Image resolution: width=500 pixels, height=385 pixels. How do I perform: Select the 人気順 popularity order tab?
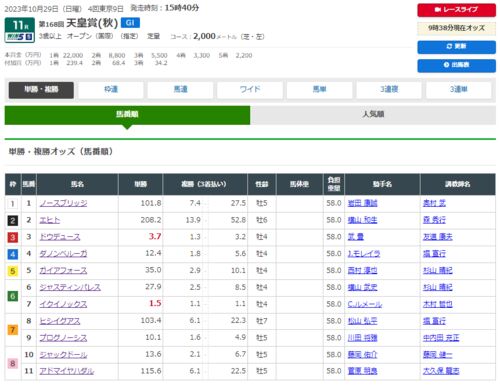pyautogui.click(x=373, y=115)
